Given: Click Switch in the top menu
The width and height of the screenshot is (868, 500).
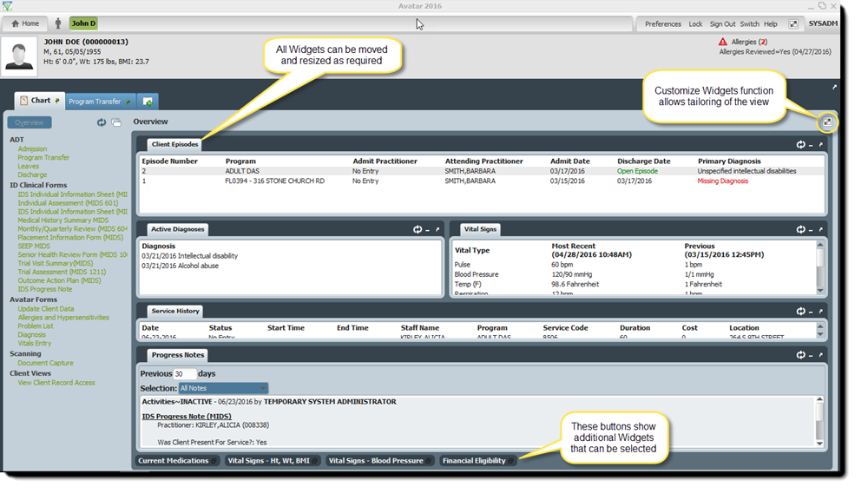Looking at the screenshot, I should coord(750,24).
